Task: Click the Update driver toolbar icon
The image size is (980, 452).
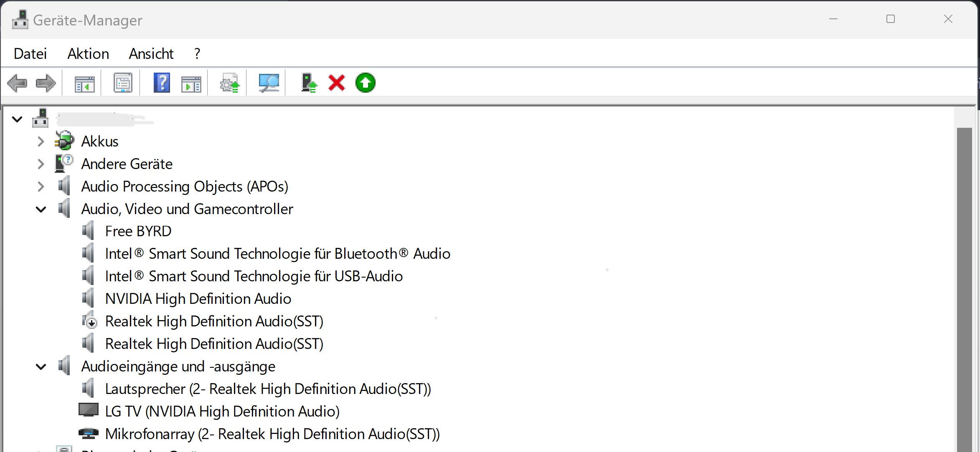Action: click(x=309, y=83)
